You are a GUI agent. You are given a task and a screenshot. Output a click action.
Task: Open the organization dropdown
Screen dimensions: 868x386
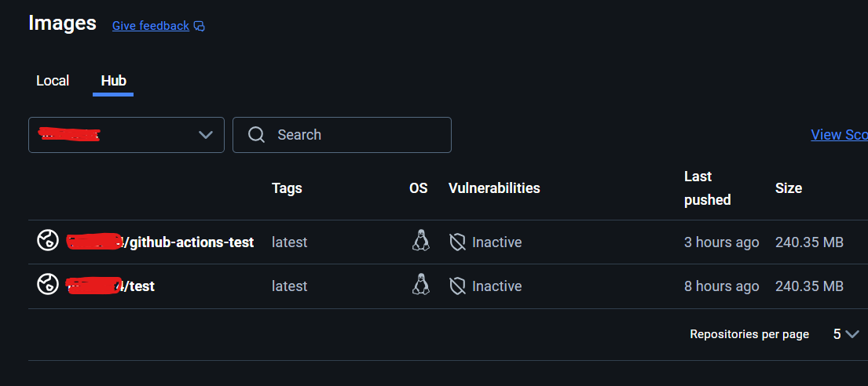point(126,134)
